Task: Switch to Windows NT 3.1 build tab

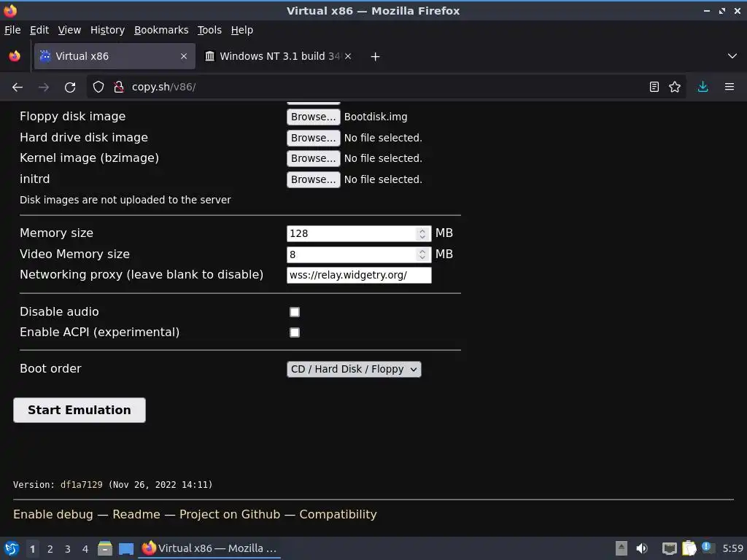Action: tap(279, 56)
